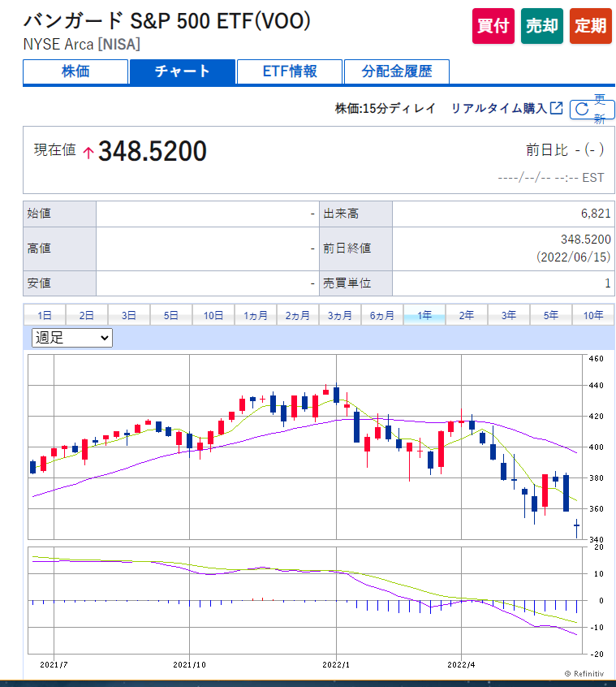Image resolution: width=616 pixels, height=687 pixels.
Task: Choose the 10日 chart range
Action: [x=213, y=315]
